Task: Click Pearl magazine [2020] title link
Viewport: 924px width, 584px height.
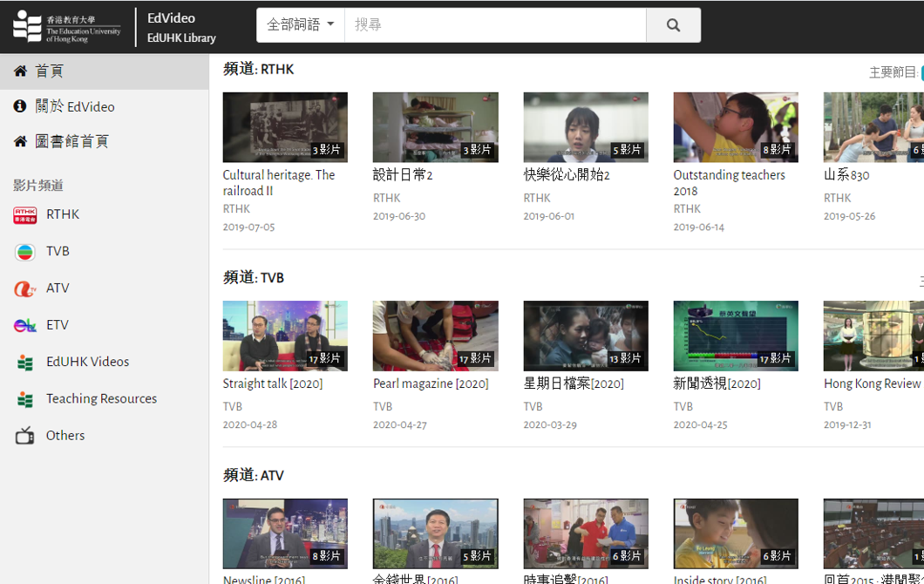Action: 431,384
